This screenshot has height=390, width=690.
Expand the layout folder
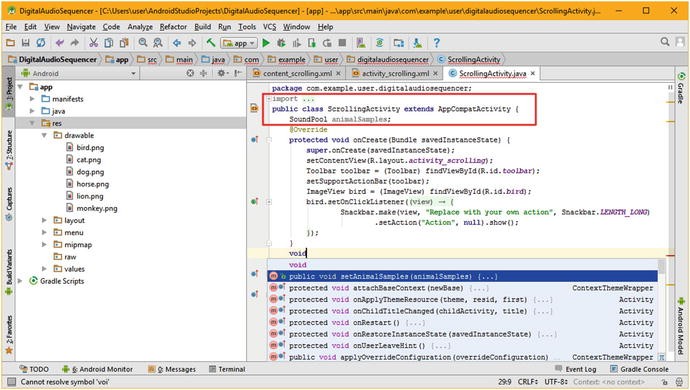point(44,220)
